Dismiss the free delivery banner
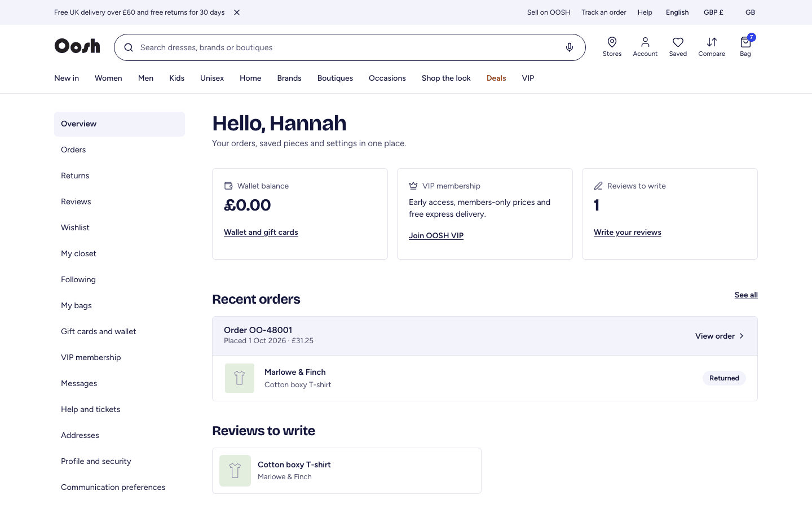Image resolution: width=812 pixels, height=508 pixels. pos(237,12)
